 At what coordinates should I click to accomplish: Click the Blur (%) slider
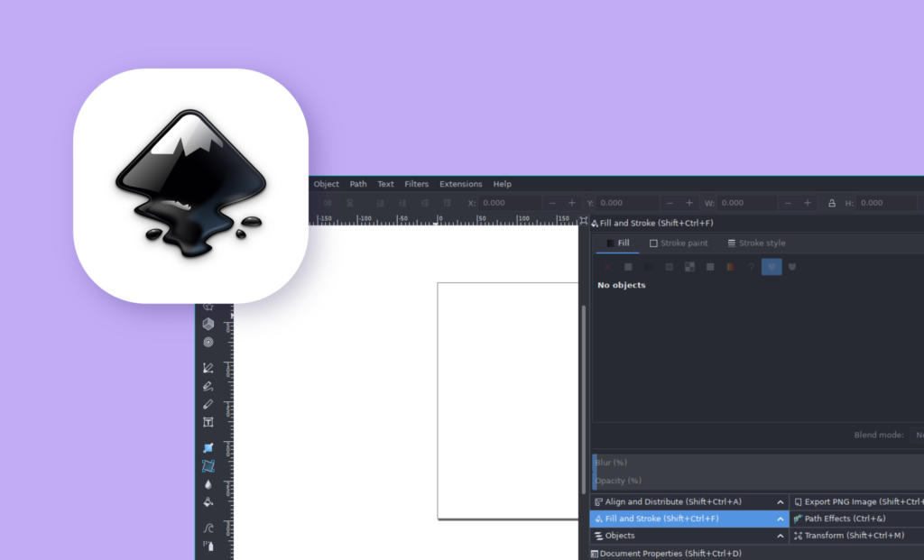coord(758,463)
